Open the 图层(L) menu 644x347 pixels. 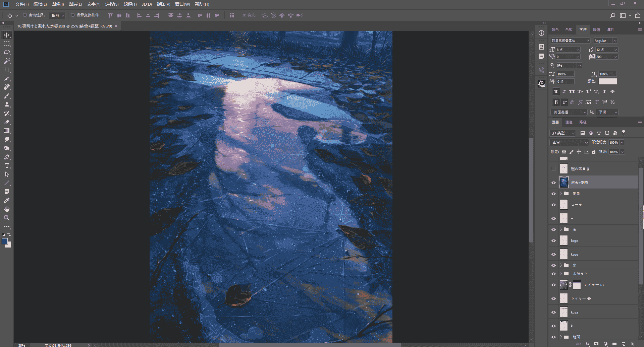[75, 4]
